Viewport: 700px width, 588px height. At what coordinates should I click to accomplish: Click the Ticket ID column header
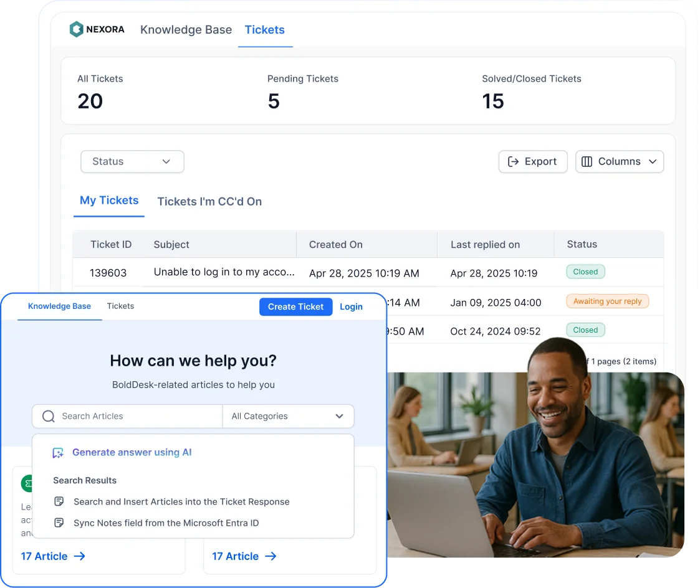[111, 244]
